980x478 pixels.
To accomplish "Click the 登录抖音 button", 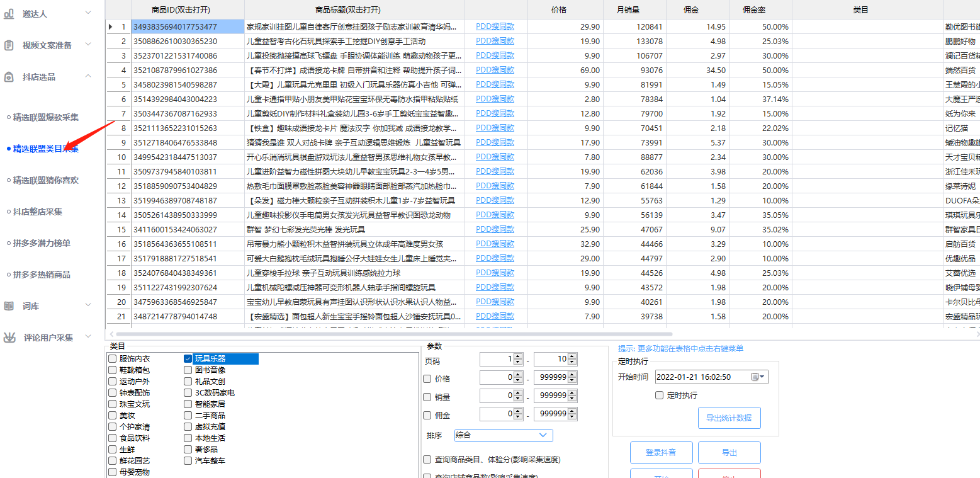I will point(661,453).
